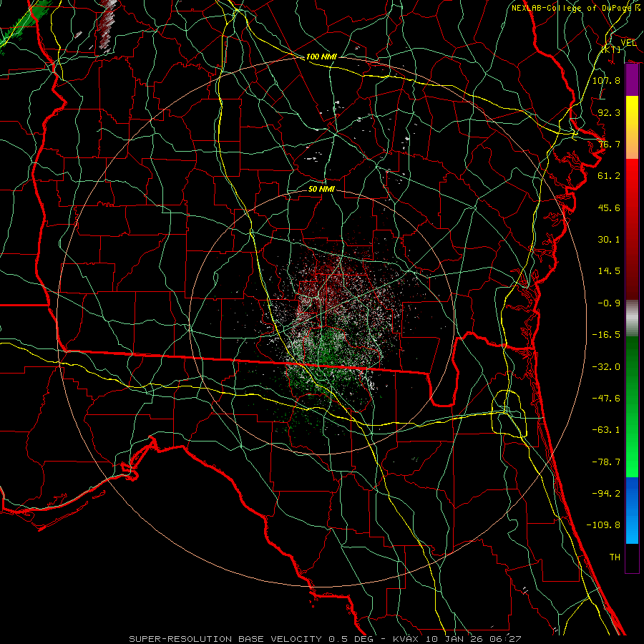Click the yellow segment of the color bar

(632, 111)
